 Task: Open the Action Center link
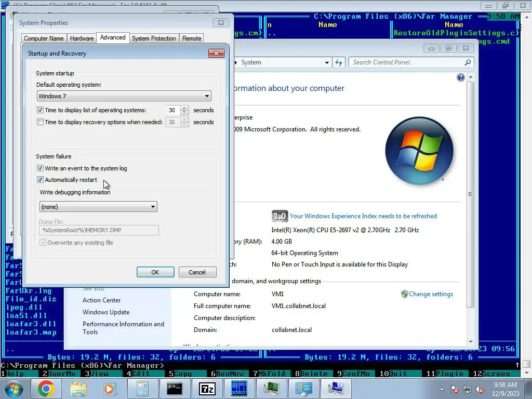point(101,300)
